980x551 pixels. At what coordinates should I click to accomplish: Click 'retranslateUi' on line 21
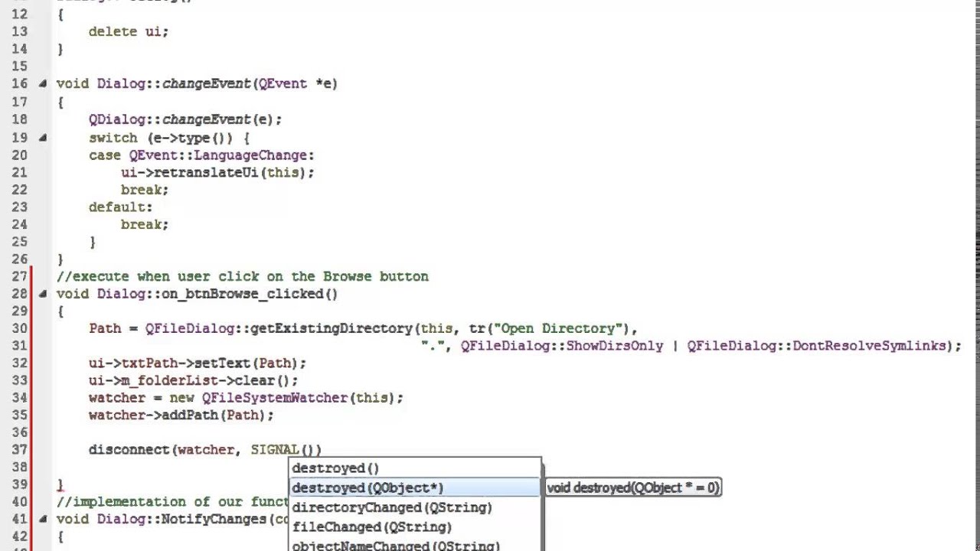coord(207,172)
